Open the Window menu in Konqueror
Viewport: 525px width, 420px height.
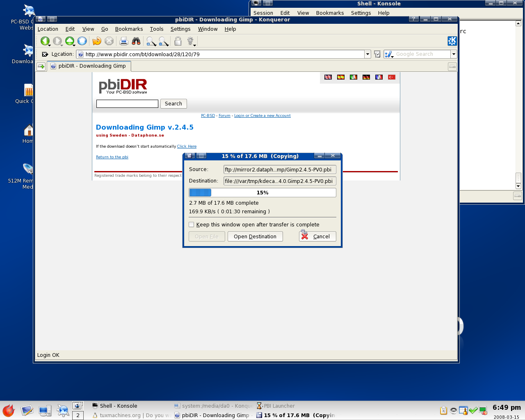tap(208, 29)
